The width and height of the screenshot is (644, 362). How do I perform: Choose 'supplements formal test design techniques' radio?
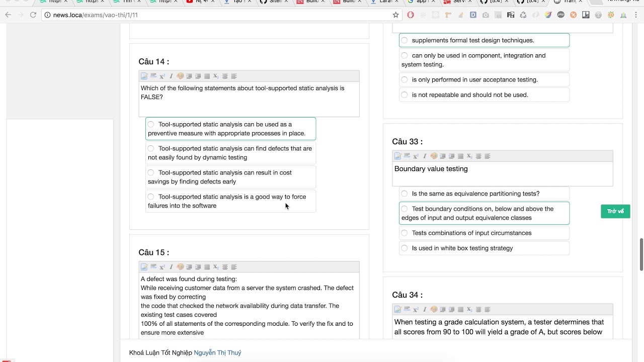[405, 40]
